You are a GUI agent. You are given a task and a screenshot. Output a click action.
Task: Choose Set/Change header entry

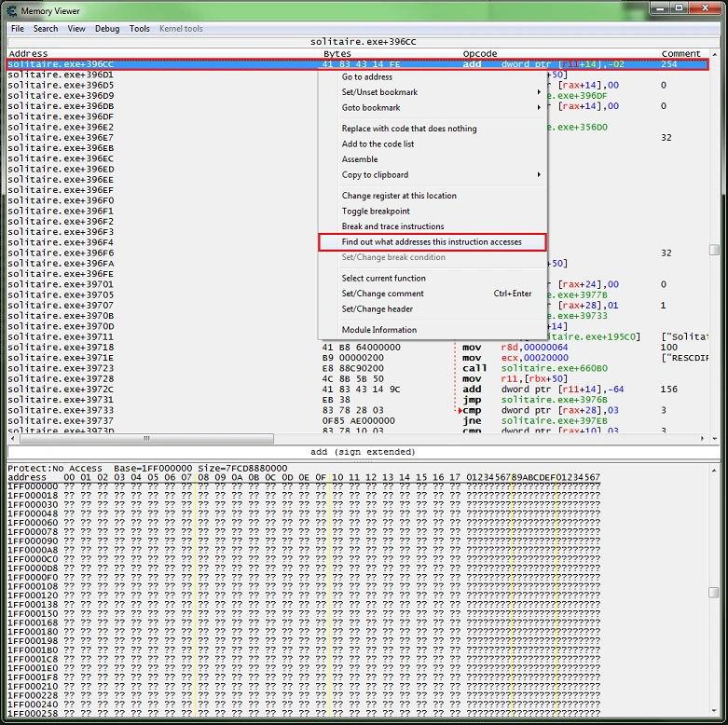pos(432,309)
